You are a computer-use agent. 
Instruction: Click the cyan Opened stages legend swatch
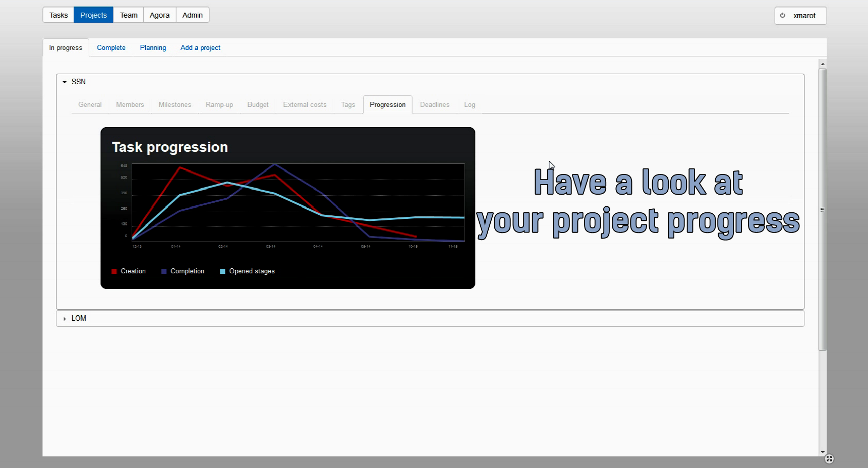coord(222,271)
